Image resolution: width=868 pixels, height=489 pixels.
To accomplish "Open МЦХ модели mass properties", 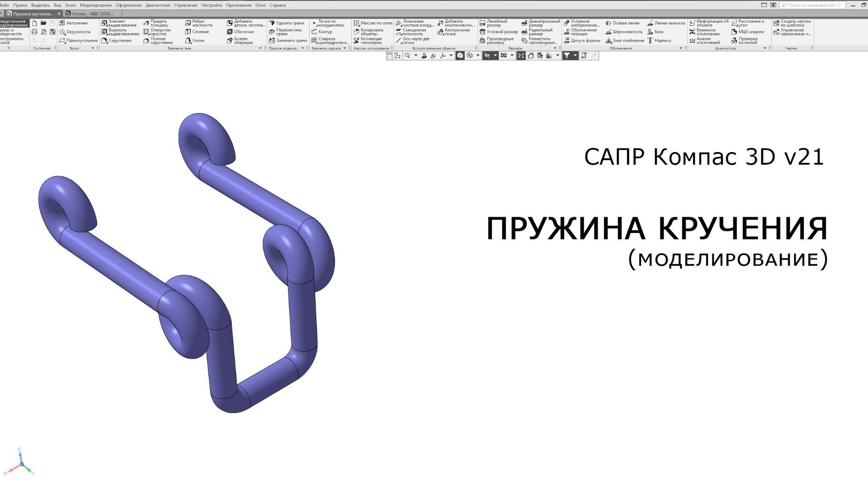I will coord(747,32).
